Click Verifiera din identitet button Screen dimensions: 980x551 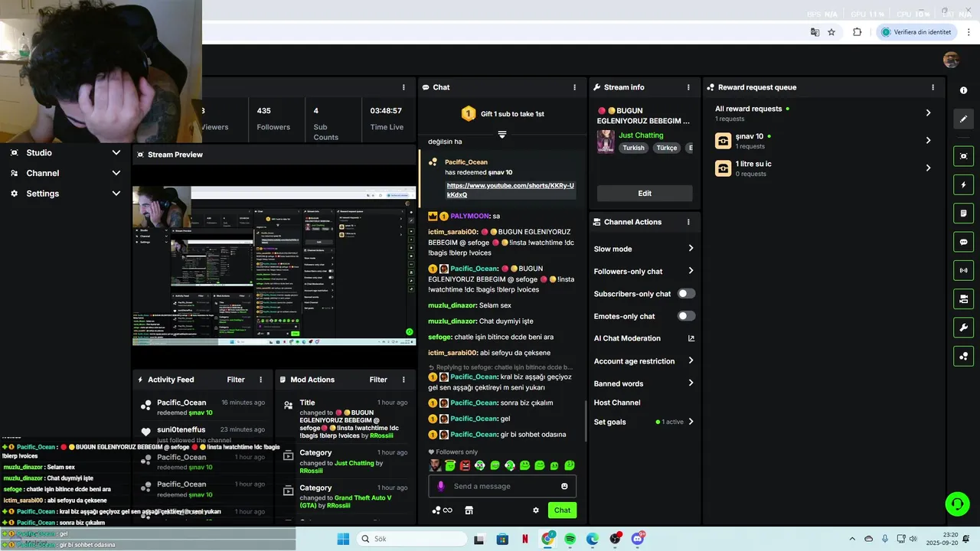[x=916, y=32]
